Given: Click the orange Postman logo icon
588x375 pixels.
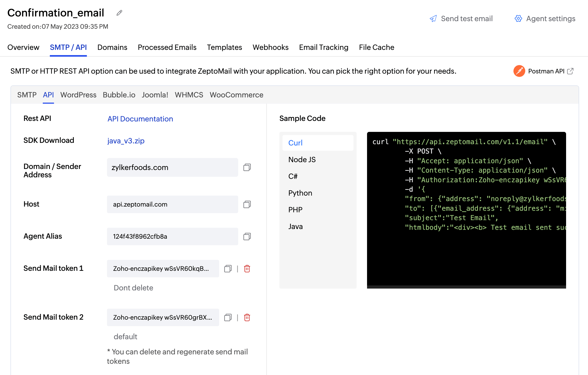Looking at the screenshot, I should (x=519, y=71).
